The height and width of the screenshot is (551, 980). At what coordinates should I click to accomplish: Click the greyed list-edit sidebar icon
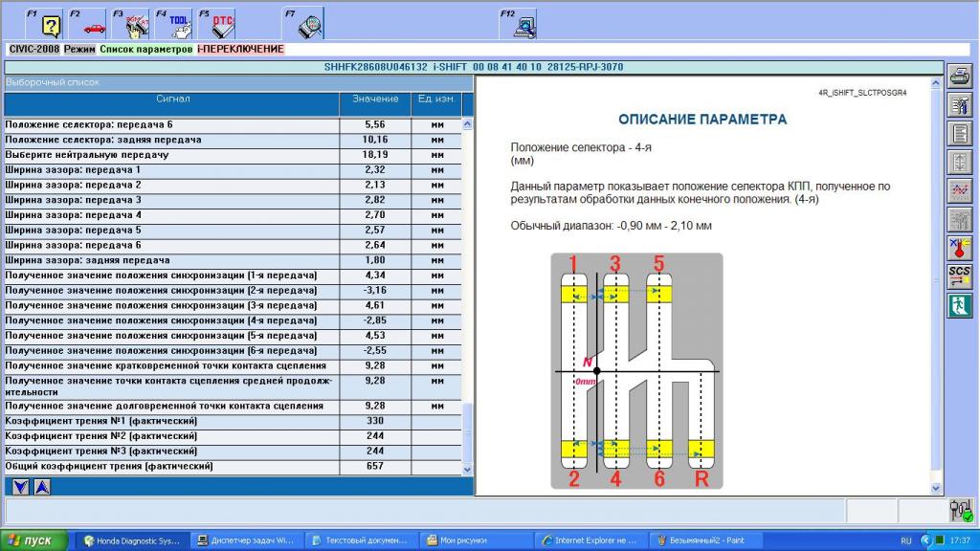(959, 220)
